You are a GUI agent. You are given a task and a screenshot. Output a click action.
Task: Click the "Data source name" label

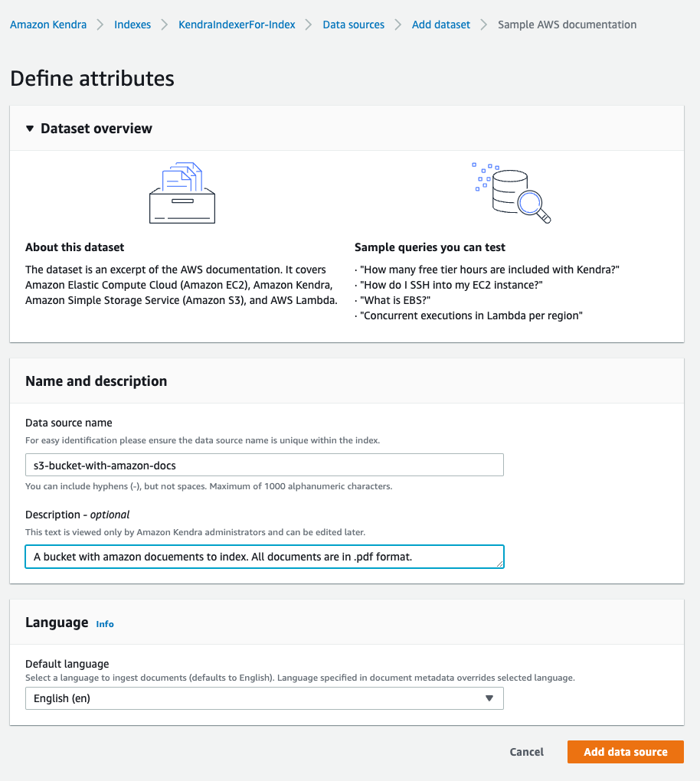(x=69, y=423)
